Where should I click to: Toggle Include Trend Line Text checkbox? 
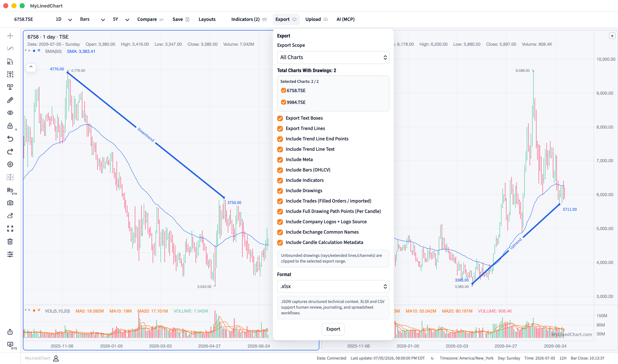280,149
